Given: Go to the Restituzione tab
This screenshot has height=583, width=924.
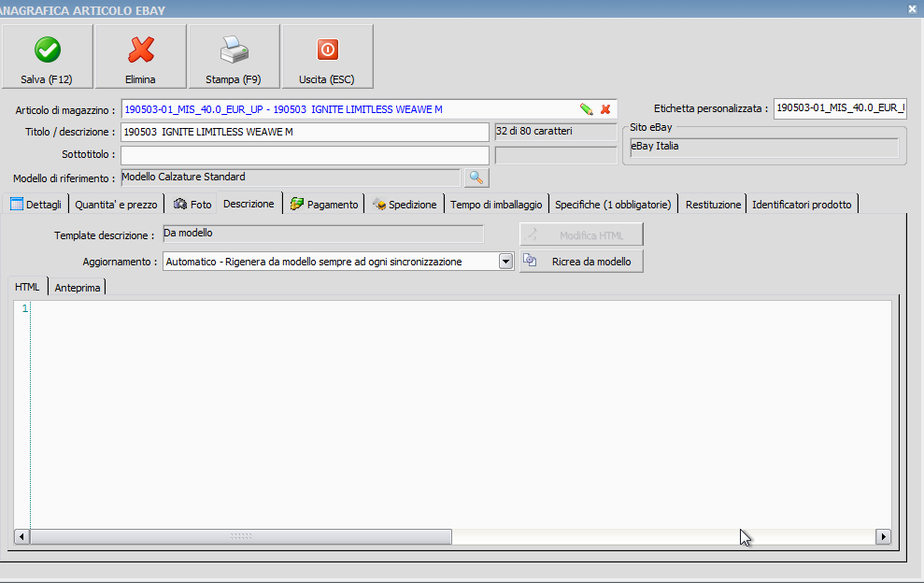Looking at the screenshot, I should point(713,205).
